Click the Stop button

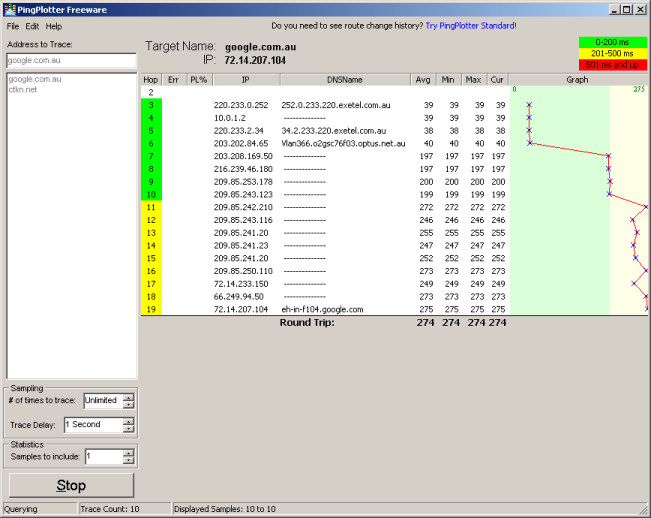coord(71,485)
